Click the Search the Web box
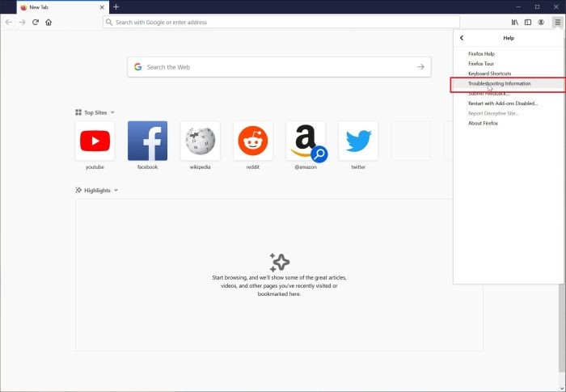 click(x=279, y=67)
